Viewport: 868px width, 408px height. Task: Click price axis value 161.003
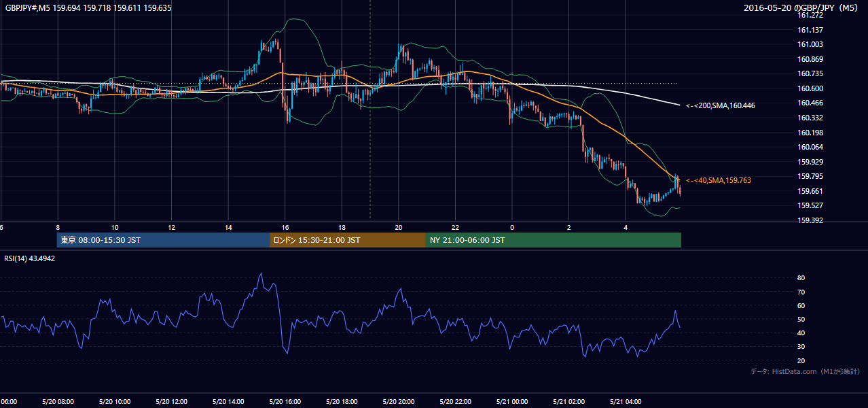[x=810, y=44]
